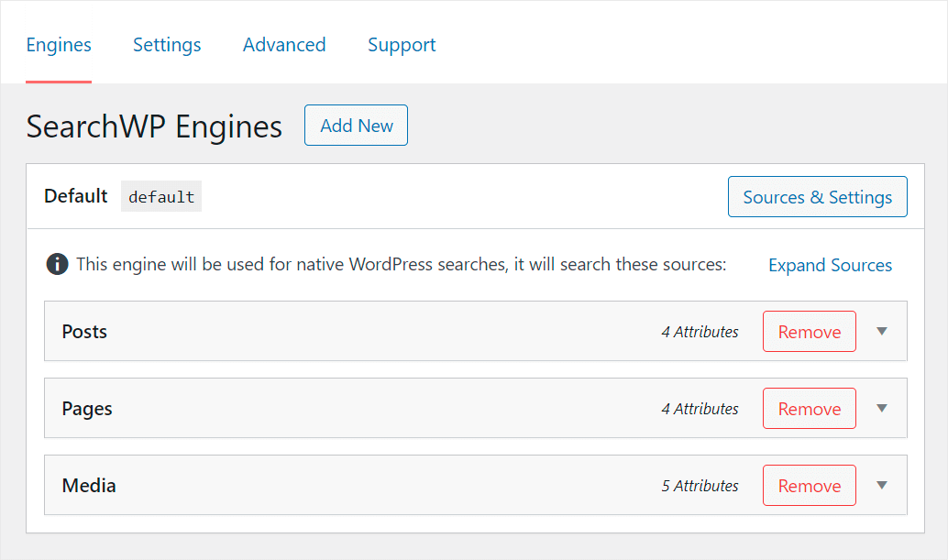Click the Pages source title
The height and width of the screenshot is (560, 948).
[x=87, y=409]
